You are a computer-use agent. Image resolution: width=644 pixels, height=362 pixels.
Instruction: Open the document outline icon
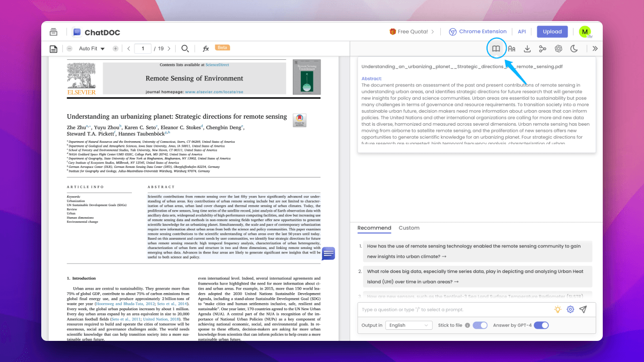click(x=53, y=49)
